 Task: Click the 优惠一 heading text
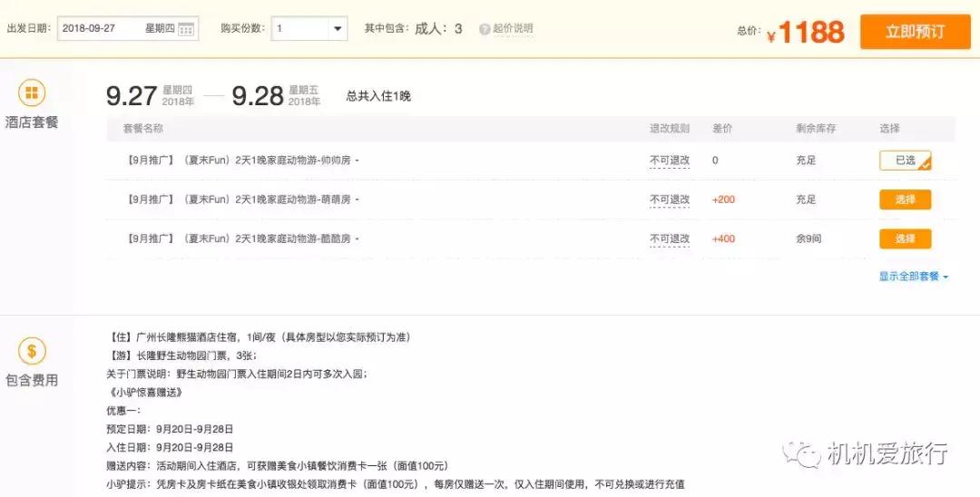(123, 411)
